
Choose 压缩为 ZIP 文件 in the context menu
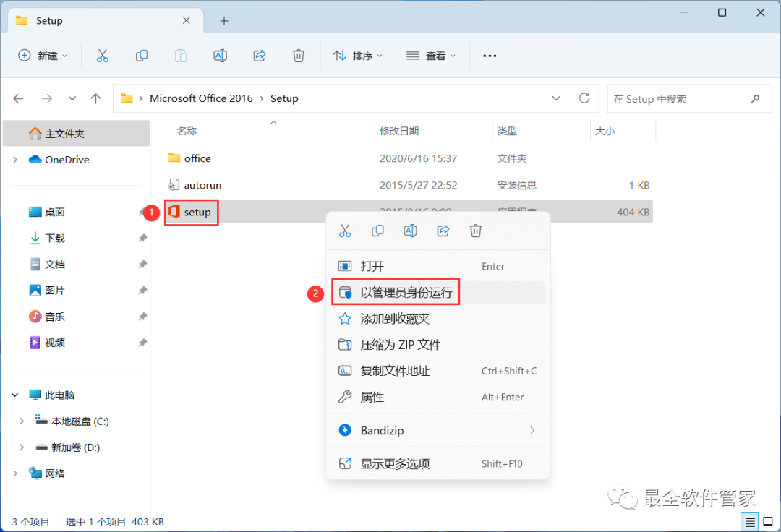click(x=438, y=345)
